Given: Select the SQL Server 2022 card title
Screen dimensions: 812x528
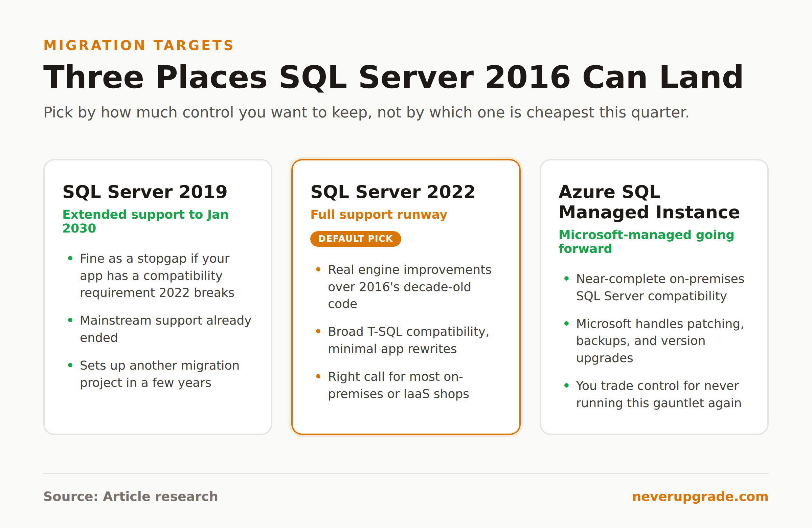Looking at the screenshot, I should 393,192.
